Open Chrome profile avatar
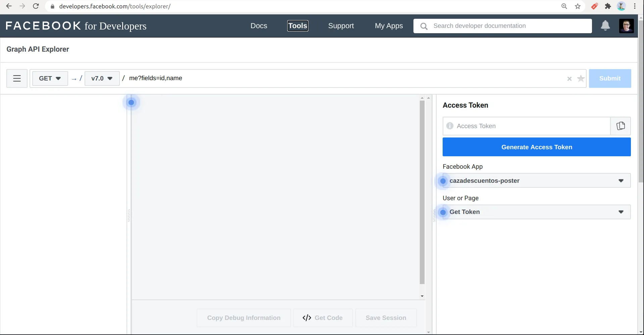Screen dimensions: 644x335 (x=621, y=6)
